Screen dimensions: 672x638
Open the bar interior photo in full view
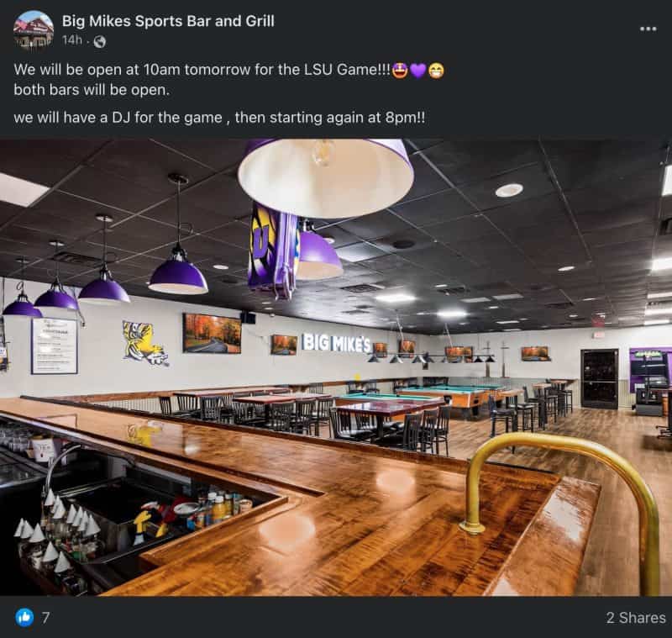pos(336,367)
